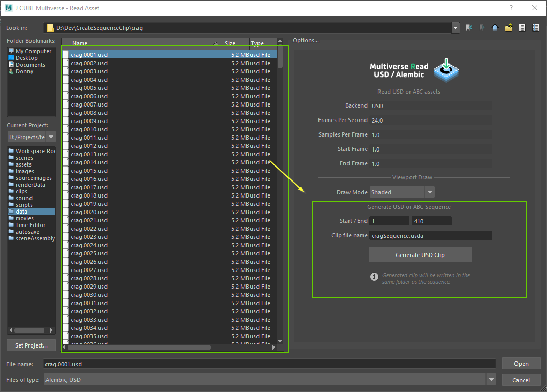Image resolution: width=547 pixels, height=392 pixels.
Task: Click the Clip file name field
Action: [x=431, y=236]
